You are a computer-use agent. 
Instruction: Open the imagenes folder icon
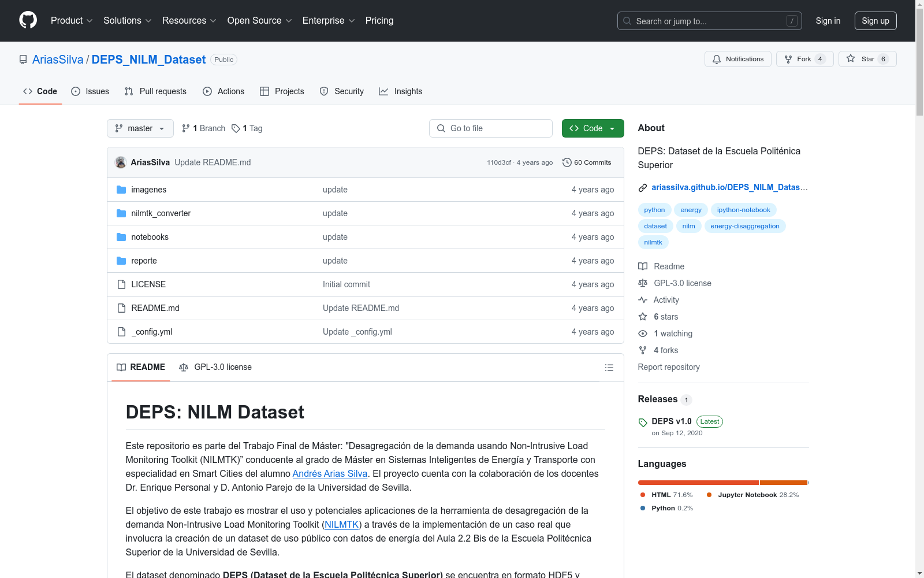121,190
